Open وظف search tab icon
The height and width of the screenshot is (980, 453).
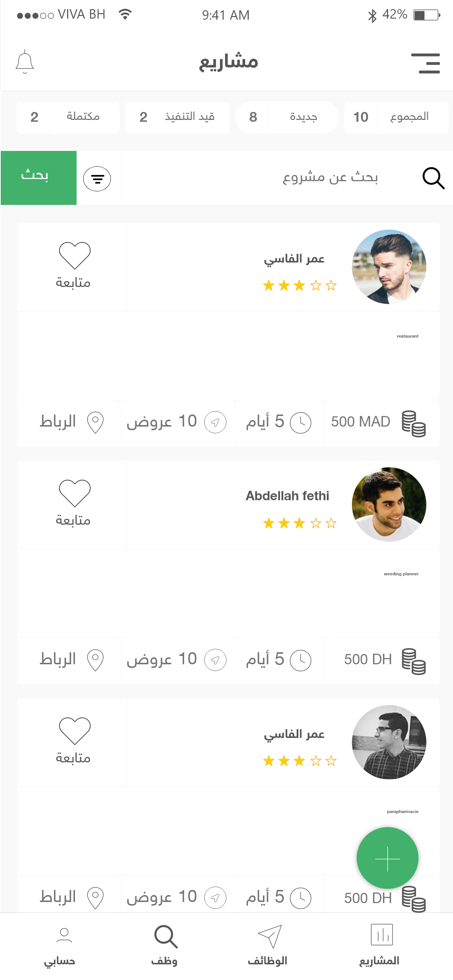(x=166, y=937)
